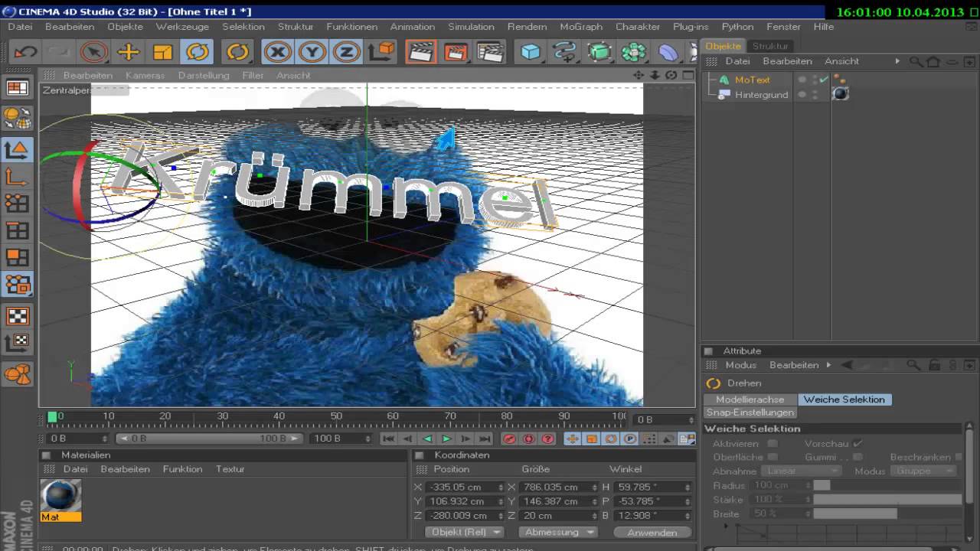Enable Aktivieren checkbox in Weiche Selektion

point(773,443)
